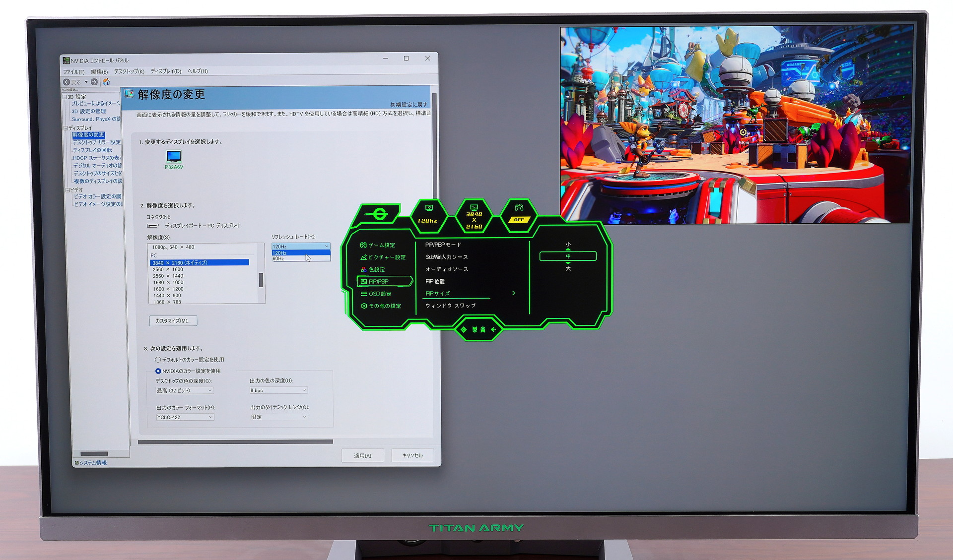Select 3840 × 2160 (ネイティブ) resolution
The width and height of the screenshot is (953, 560).
tap(200, 262)
